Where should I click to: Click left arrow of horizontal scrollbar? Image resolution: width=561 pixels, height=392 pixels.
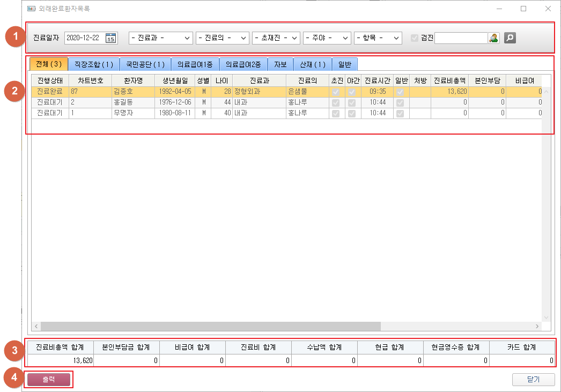click(x=36, y=326)
